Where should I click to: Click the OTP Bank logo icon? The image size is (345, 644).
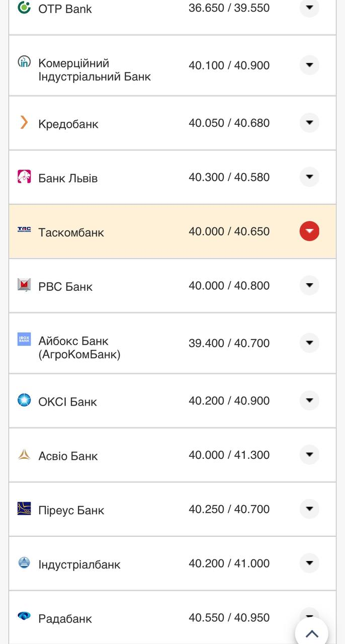(24, 8)
